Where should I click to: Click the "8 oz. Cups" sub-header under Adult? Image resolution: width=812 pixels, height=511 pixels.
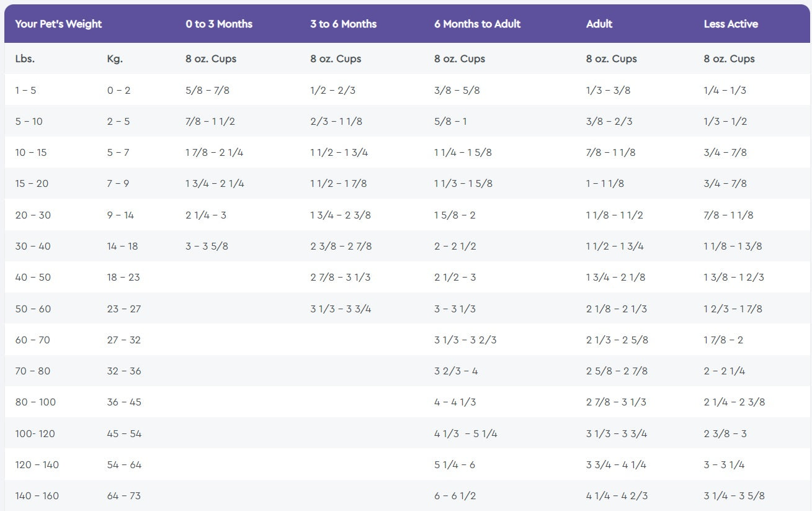(611, 59)
